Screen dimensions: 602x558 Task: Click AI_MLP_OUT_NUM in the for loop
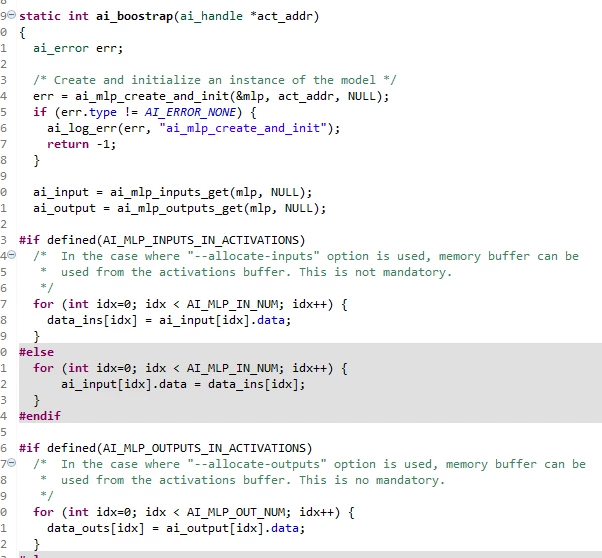click(236, 512)
